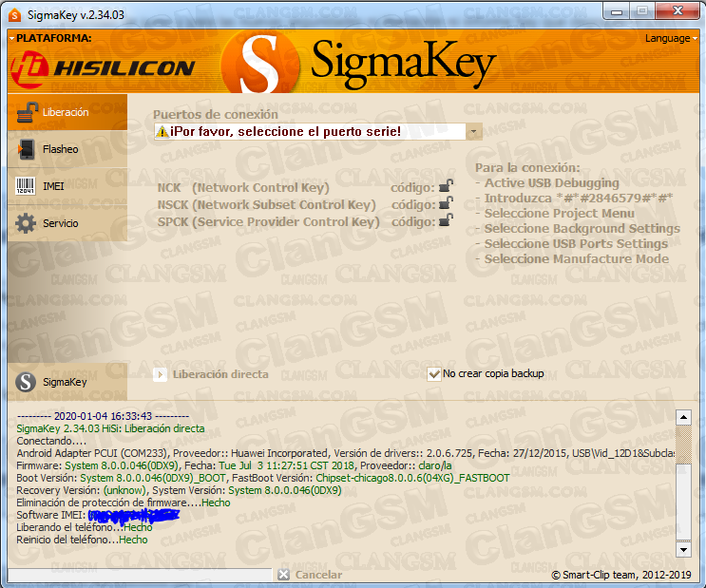Click the Liberando el teléfono...Hecho line
This screenshot has height=588, width=706.
pos(85,527)
